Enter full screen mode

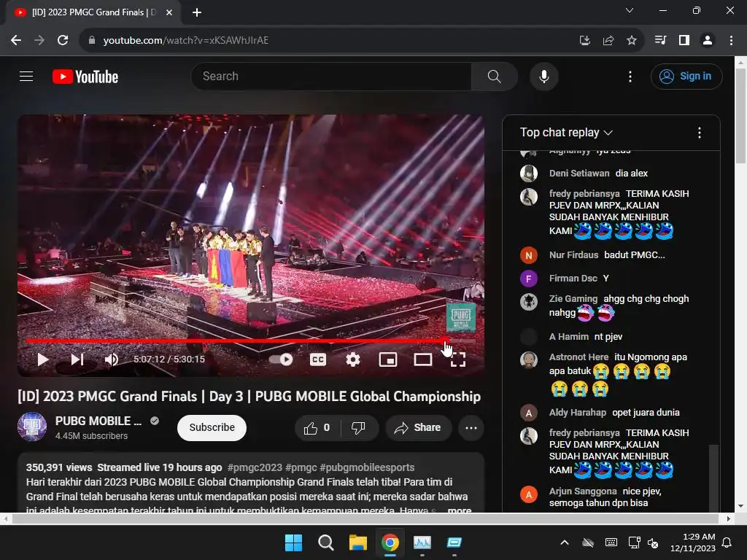458,359
